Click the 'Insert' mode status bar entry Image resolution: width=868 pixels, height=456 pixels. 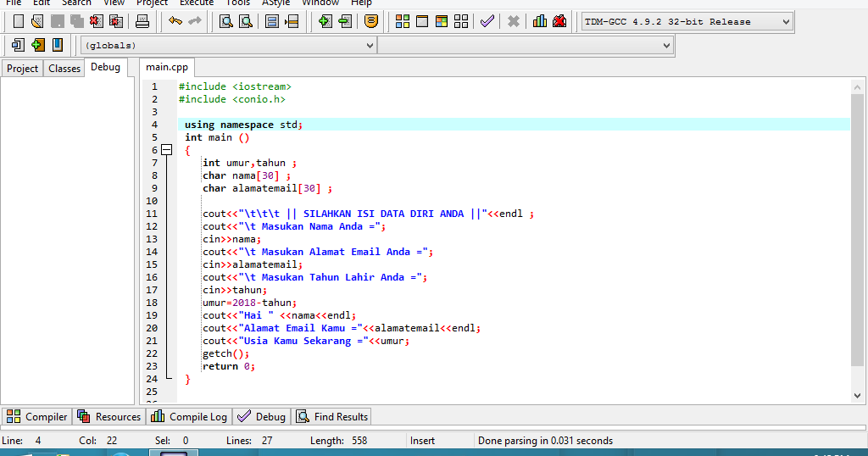click(422, 441)
